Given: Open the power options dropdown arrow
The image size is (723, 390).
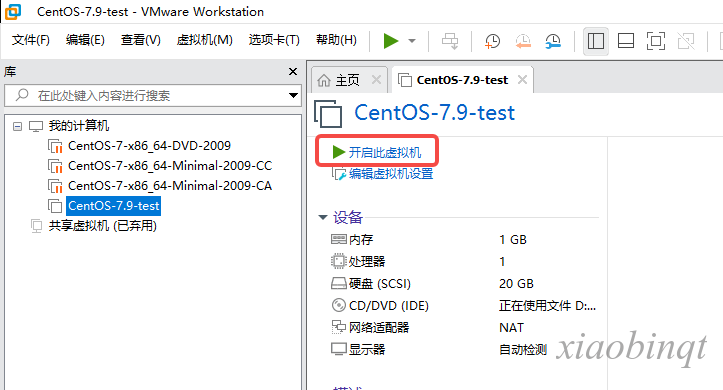Looking at the screenshot, I should (x=412, y=41).
